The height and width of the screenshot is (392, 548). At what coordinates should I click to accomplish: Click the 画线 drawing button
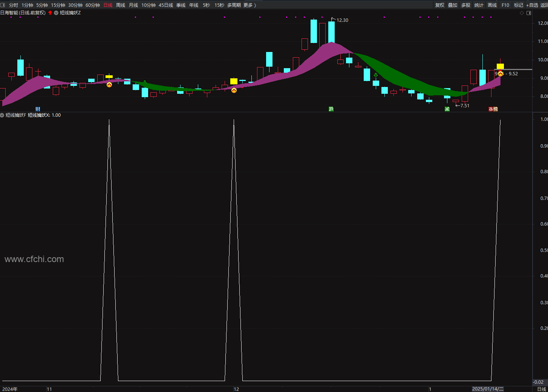click(492, 5)
